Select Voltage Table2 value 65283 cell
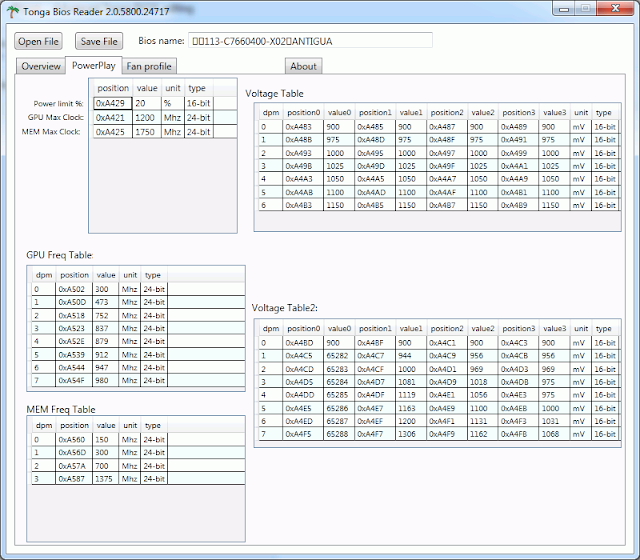Viewport: 640px width, 560px height. pyautogui.click(x=339, y=369)
